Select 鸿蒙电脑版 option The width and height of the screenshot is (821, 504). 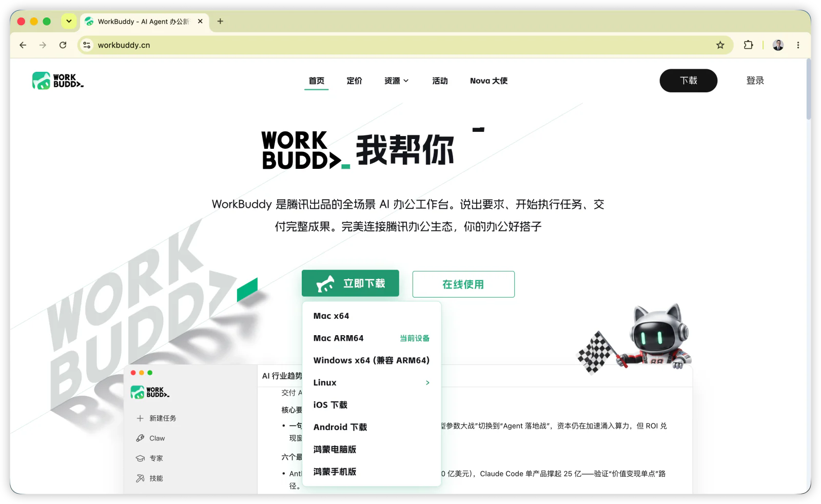coord(372,450)
